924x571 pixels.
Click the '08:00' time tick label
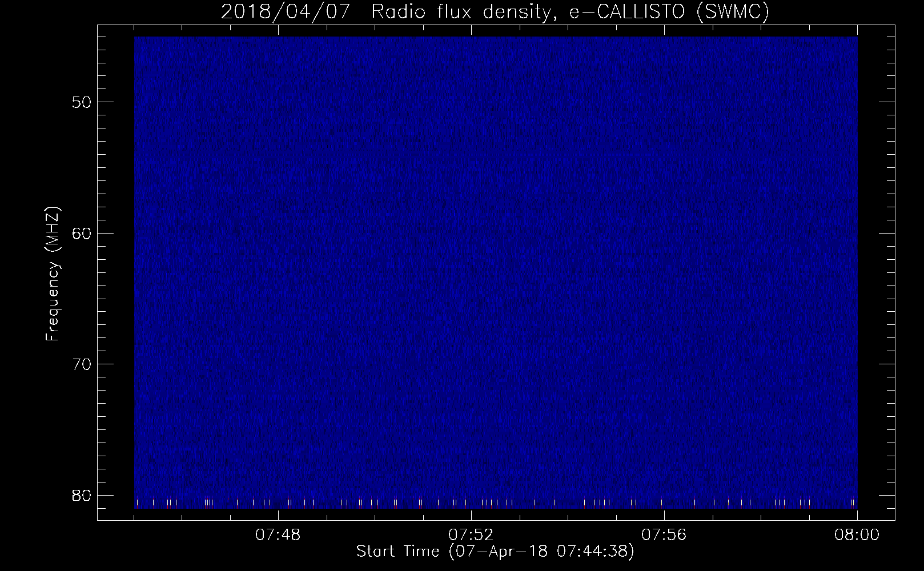coord(857,535)
